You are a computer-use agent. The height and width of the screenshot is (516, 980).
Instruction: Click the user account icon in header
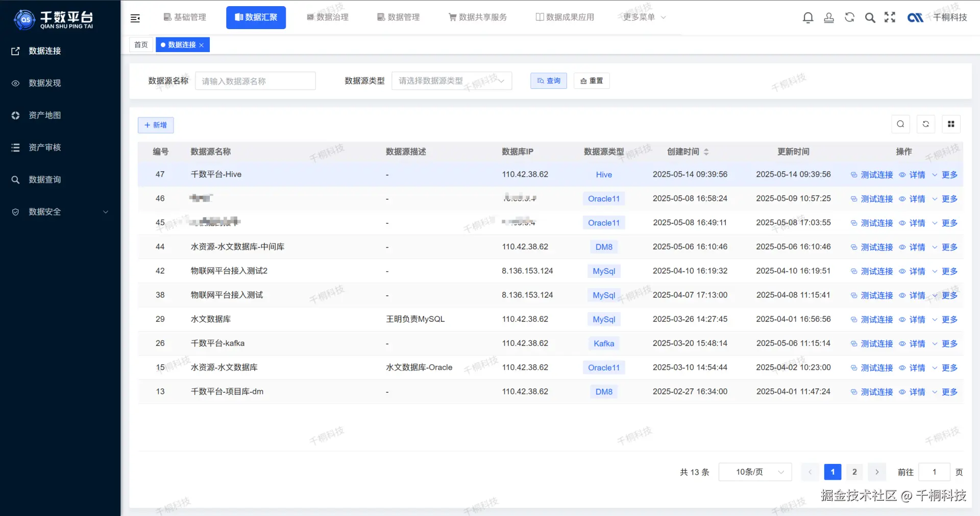click(x=829, y=18)
